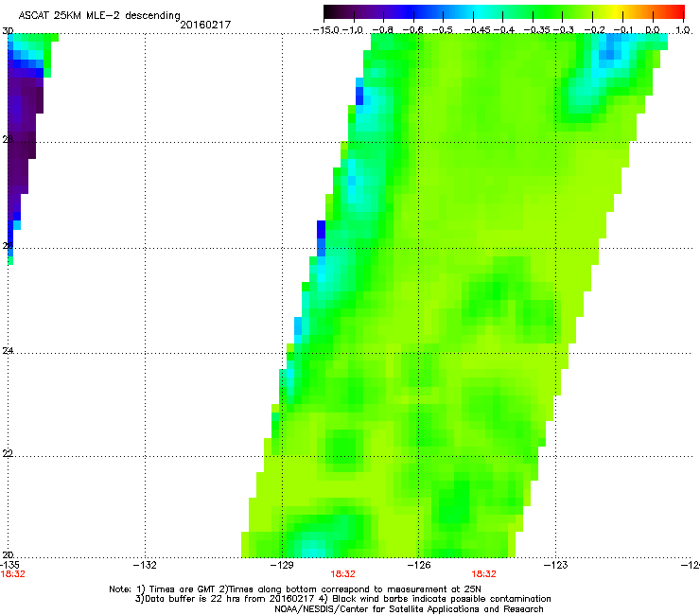Click the NOAA/NESDIS credit line
Screen dimensions: 700x615
click(409, 608)
